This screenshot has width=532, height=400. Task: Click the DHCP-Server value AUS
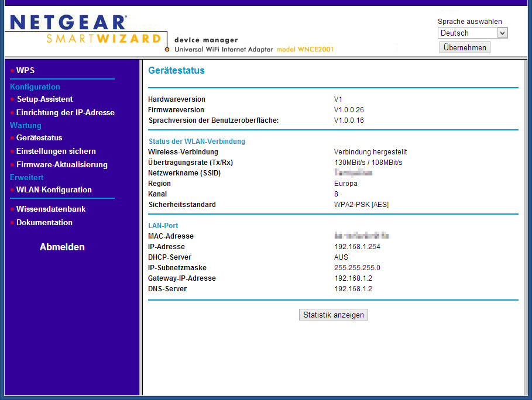(x=341, y=257)
